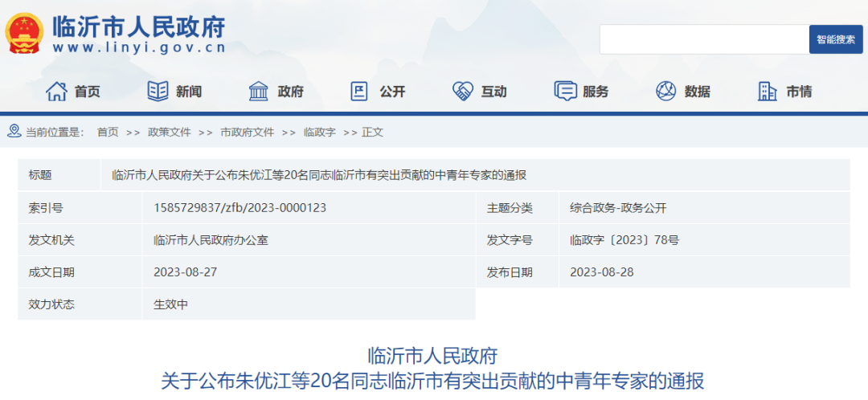Click the national emblem logo
Screen dimensions: 868x400
pyautogui.click(x=24, y=33)
